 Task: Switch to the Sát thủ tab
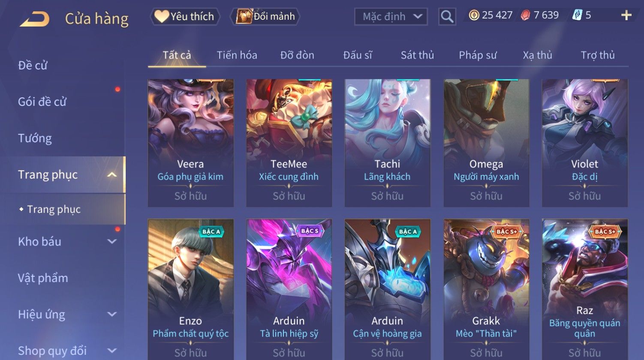(x=417, y=55)
